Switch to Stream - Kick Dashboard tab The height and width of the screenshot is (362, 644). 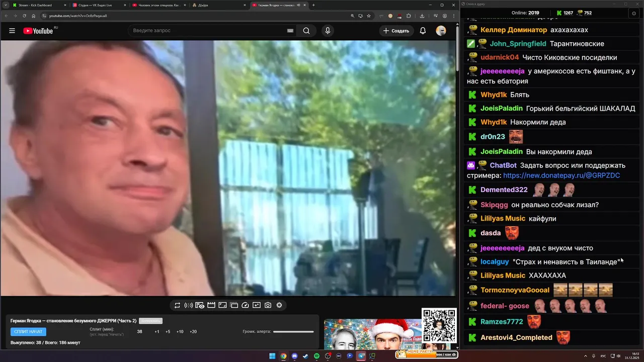point(38,5)
